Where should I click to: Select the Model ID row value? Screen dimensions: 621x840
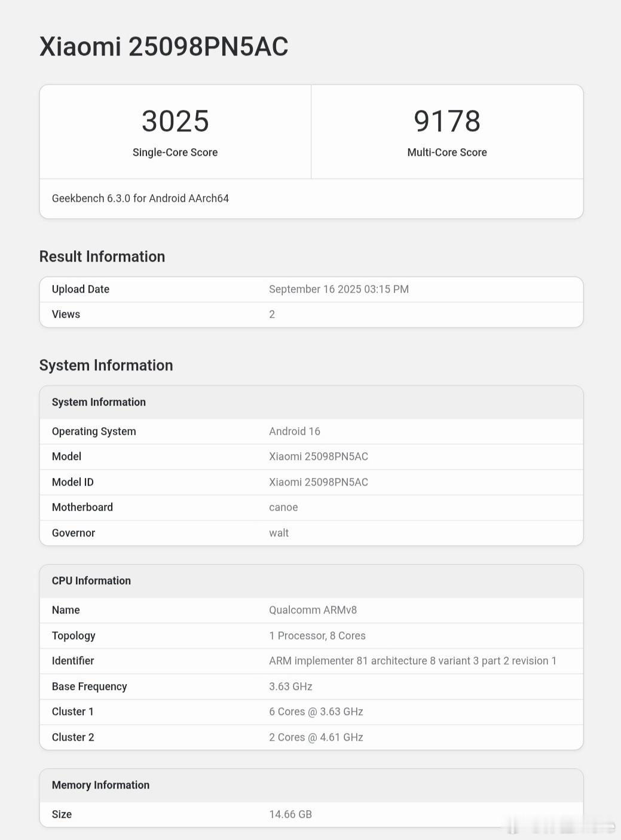[x=319, y=482]
